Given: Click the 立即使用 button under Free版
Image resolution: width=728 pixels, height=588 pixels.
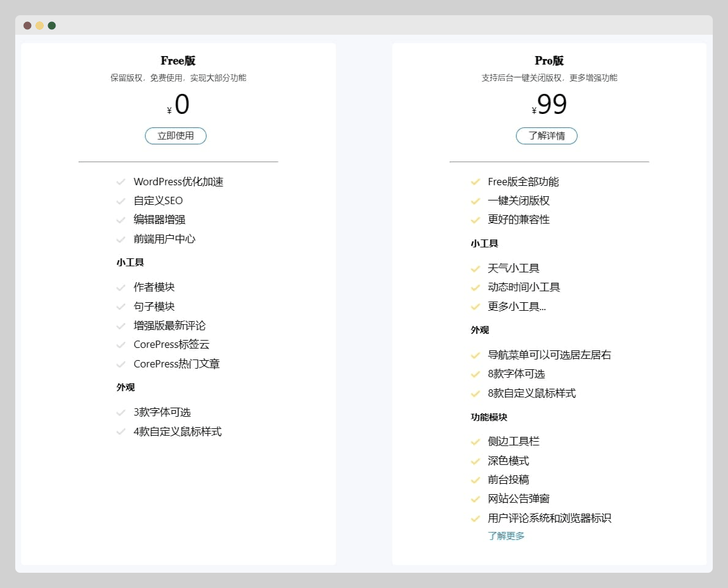Looking at the screenshot, I should [x=175, y=136].
